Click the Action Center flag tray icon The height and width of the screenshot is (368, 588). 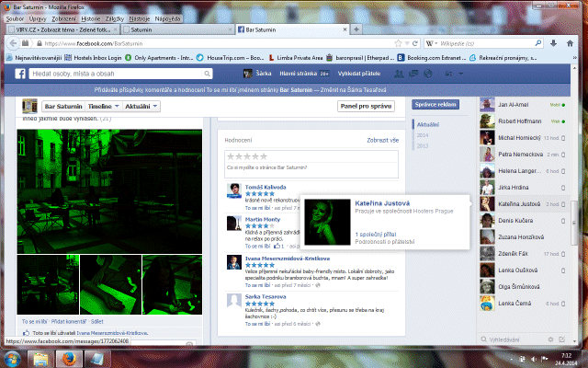pos(545,359)
